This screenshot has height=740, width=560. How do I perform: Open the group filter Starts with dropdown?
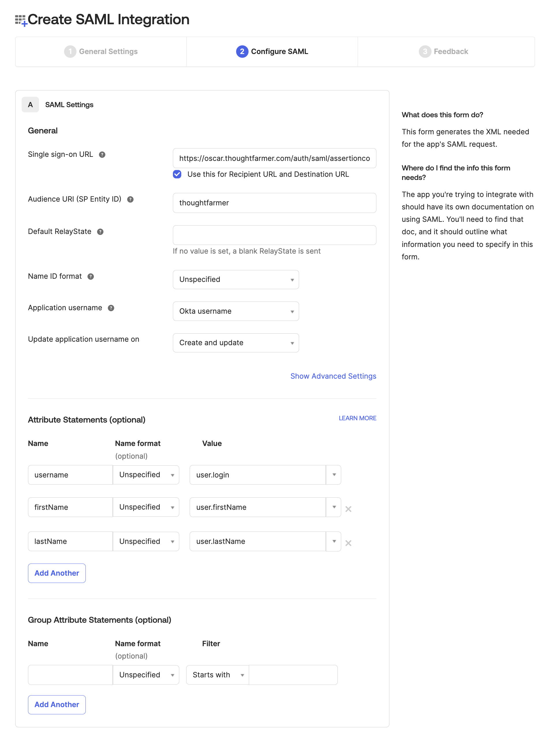point(218,675)
